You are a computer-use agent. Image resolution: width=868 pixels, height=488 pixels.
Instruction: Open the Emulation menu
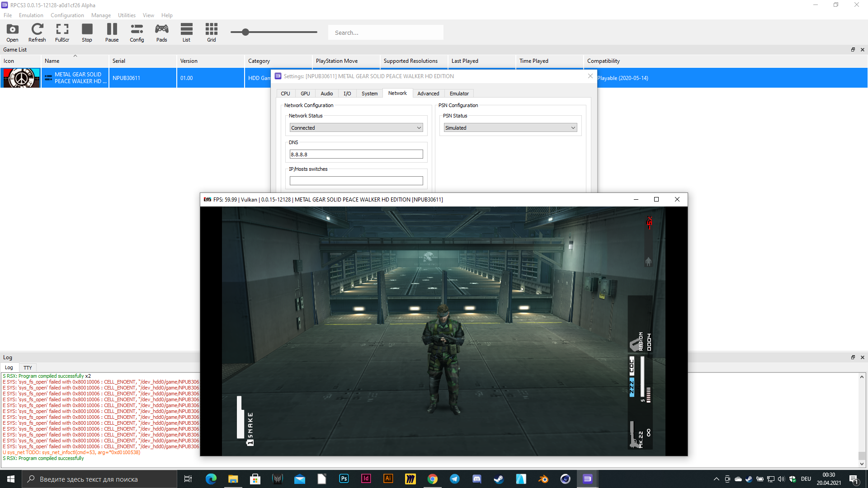tap(31, 15)
